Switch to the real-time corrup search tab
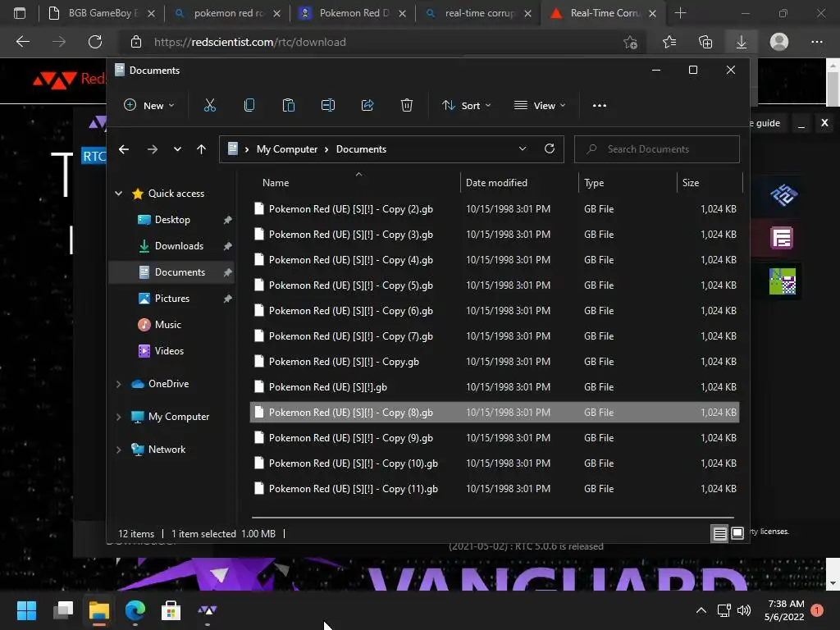The image size is (840, 630). (x=478, y=13)
